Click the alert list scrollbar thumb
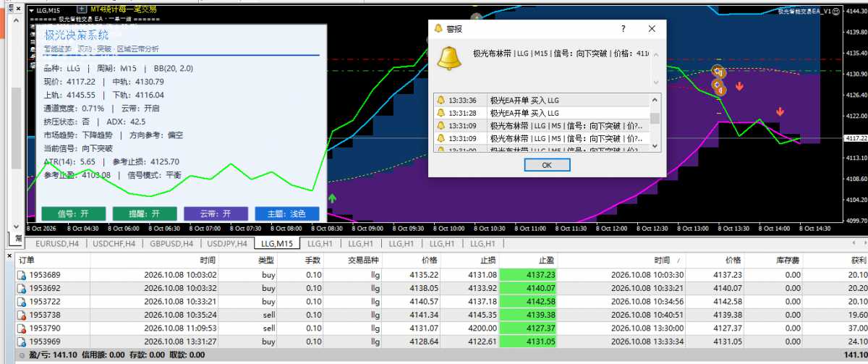The width and height of the screenshot is (868, 364). tap(655, 119)
